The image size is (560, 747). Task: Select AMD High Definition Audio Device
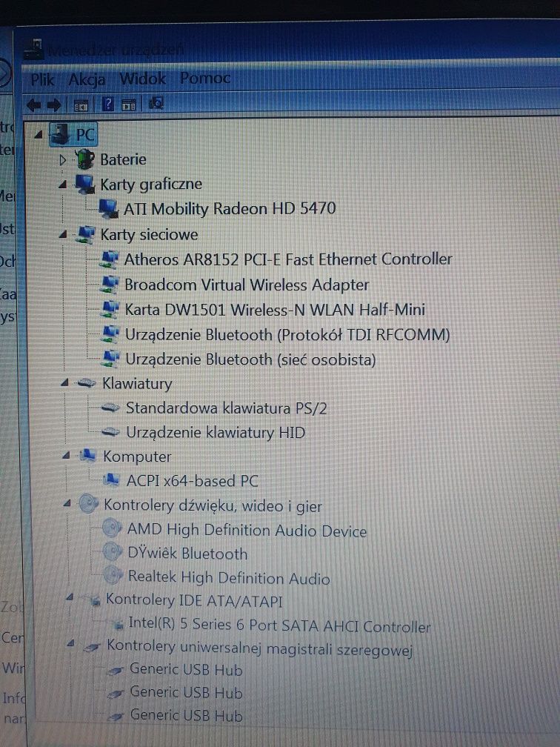point(247,531)
